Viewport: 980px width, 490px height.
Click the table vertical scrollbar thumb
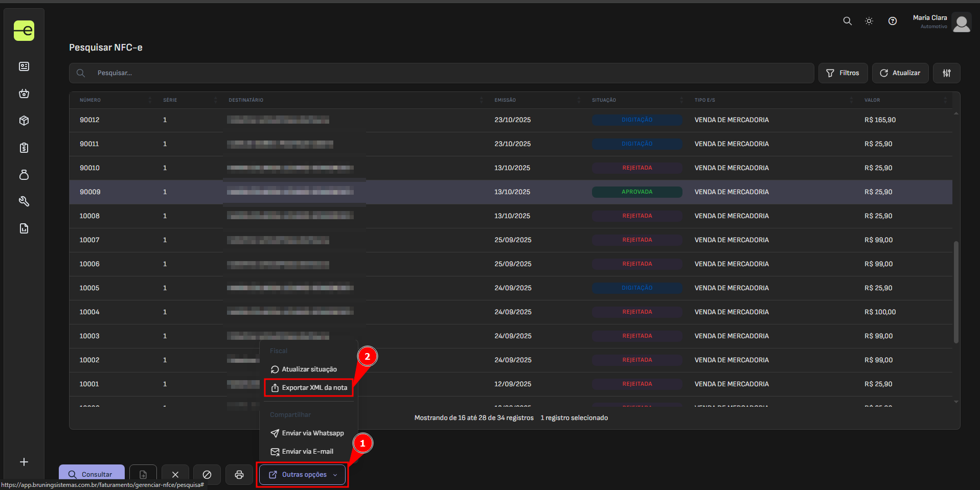(955, 291)
